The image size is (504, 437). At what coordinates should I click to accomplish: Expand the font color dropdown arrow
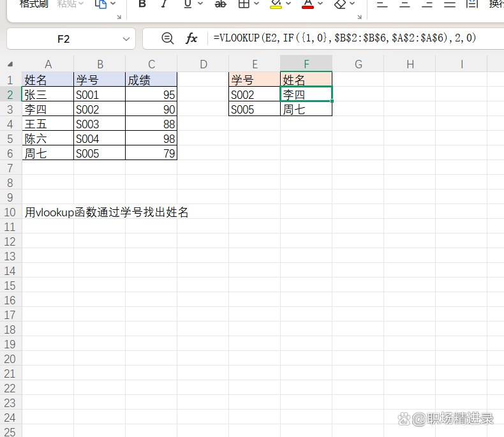pos(320,4)
